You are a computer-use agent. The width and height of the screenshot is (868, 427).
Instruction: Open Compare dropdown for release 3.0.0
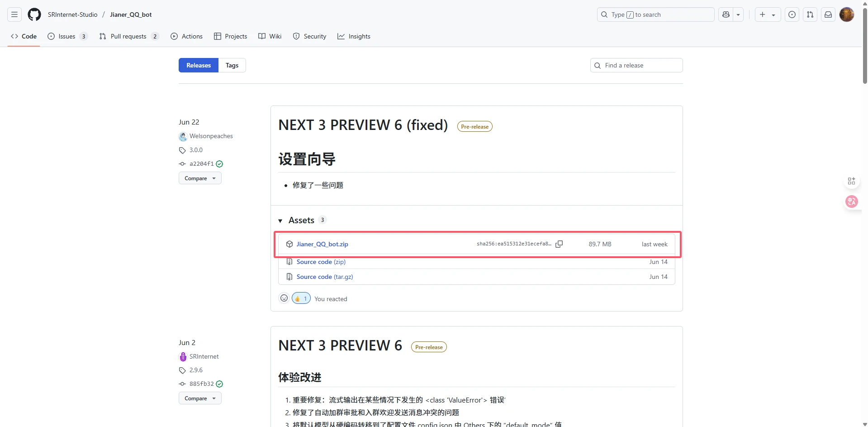200,178
